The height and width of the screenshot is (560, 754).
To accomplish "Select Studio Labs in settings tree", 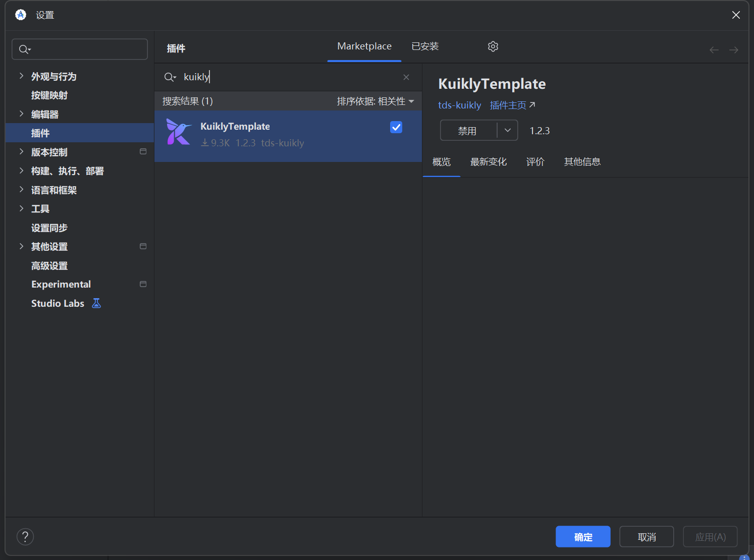I will pyautogui.click(x=58, y=303).
